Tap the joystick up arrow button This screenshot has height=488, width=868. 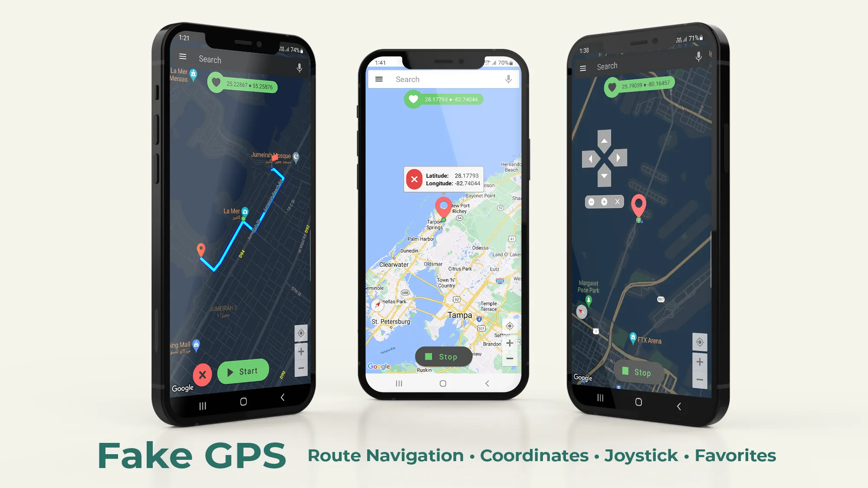click(604, 141)
